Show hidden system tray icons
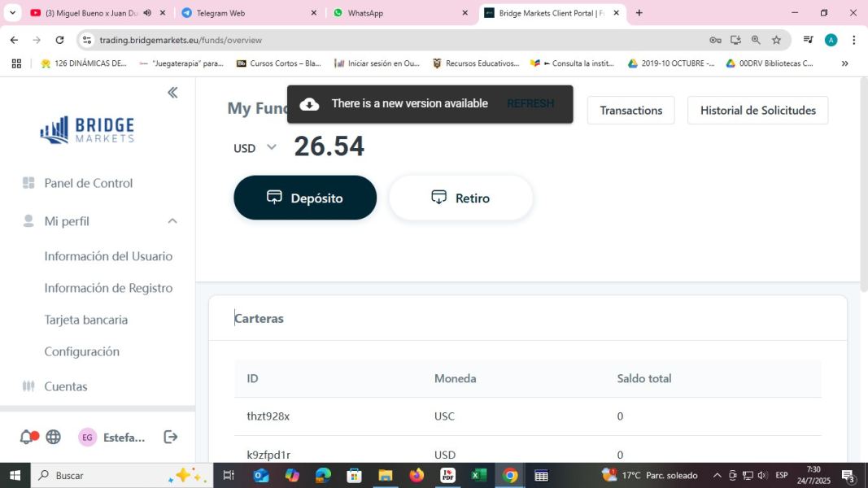This screenshot has height=488, width=868. pos(717,475)
